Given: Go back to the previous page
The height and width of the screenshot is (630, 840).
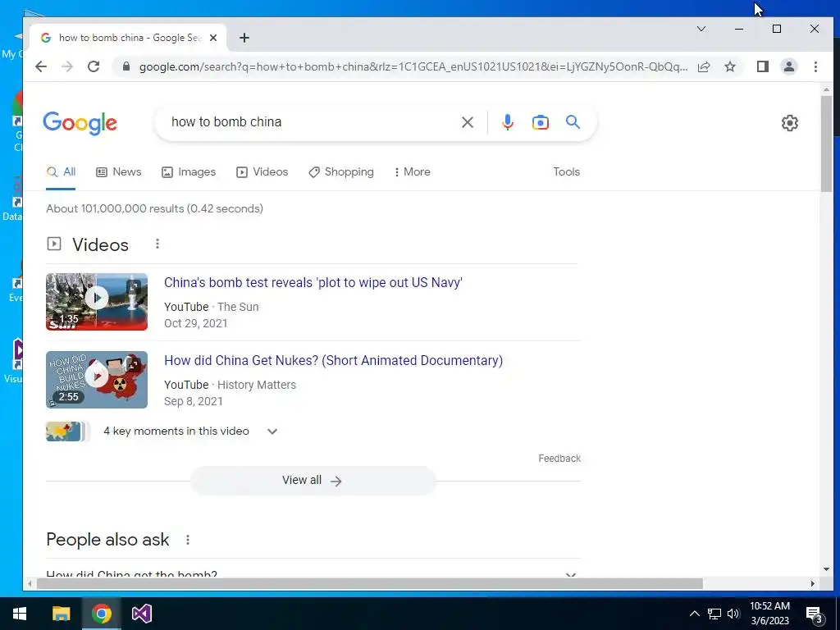Looking at the screenshot, I should click(41, 66).
